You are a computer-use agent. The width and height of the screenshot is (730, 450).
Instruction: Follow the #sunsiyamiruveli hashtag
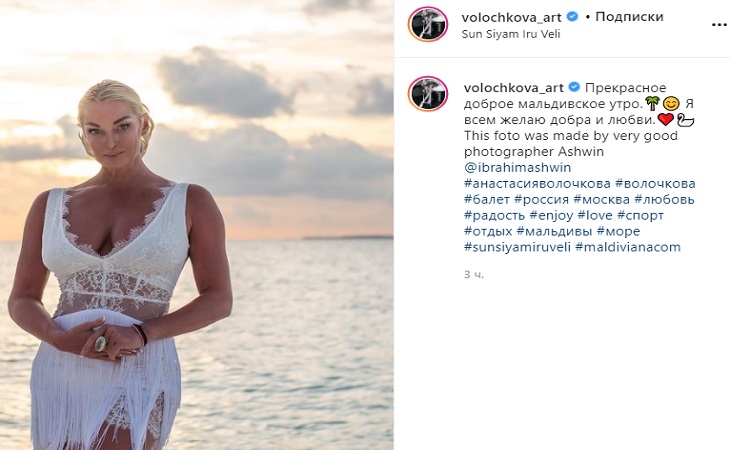point(516,246)
